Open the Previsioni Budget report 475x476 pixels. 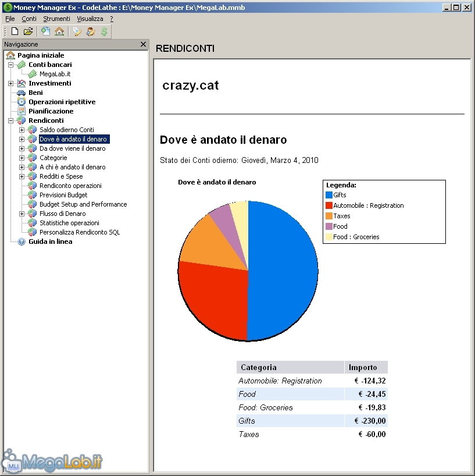63,195
